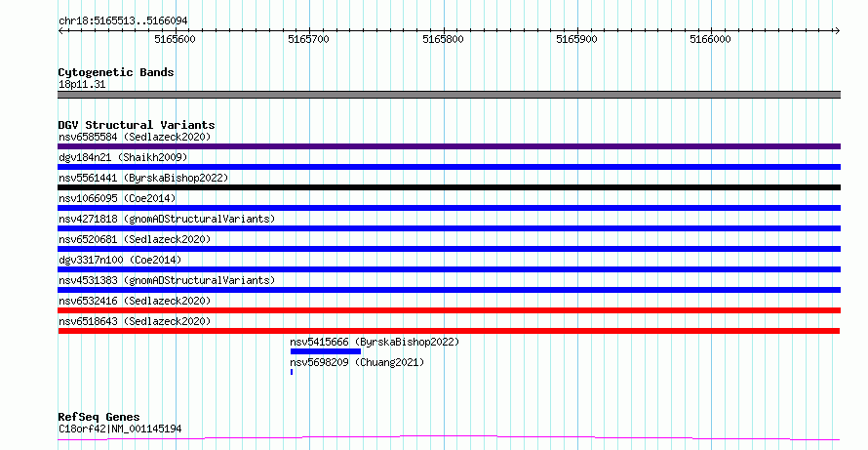This screenshot has height=450, width=868.
Task: Click variant label nsv5698209 (Chuang2021)
Action: [x=357, y=362]
